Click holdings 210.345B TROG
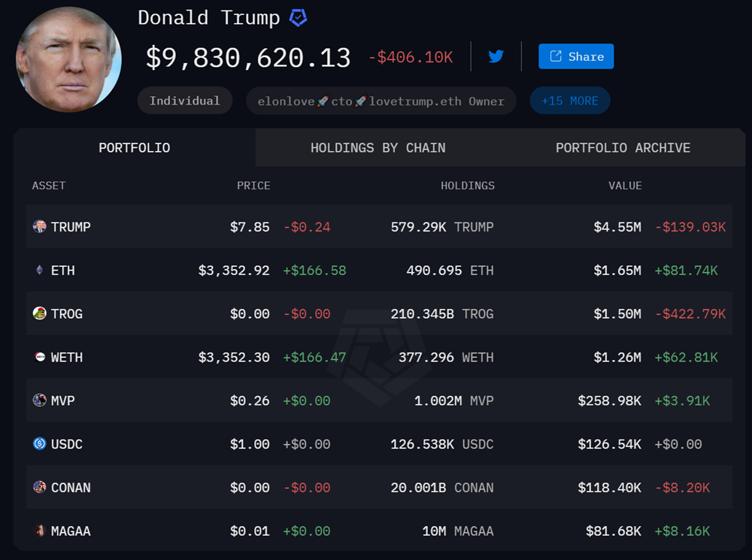 (442, 314)
